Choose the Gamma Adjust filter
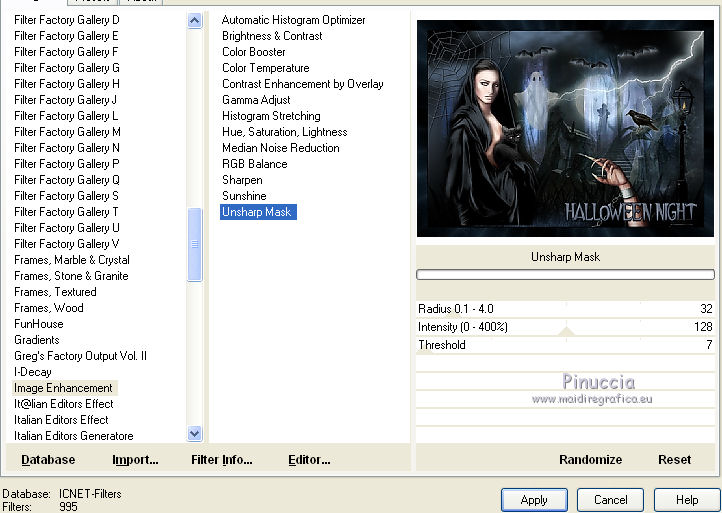722x513 pixels. 256,100
